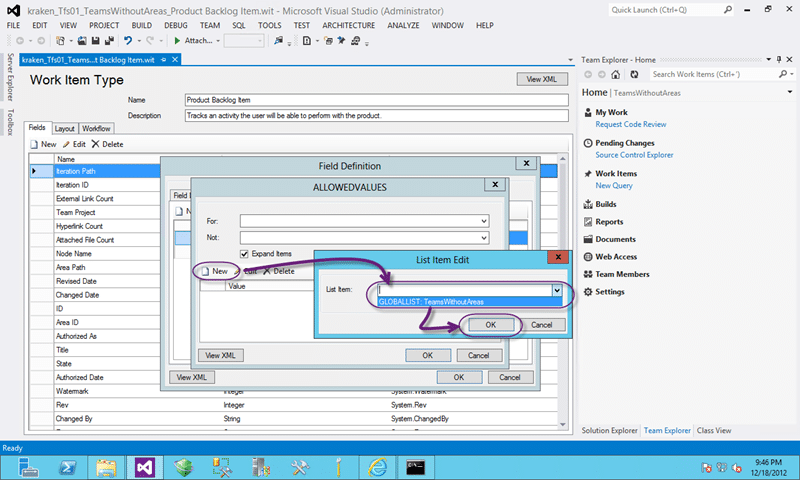This screenshot has width=800, height=480.
Task: Click the pin icon on document tab
Action: 164,60
